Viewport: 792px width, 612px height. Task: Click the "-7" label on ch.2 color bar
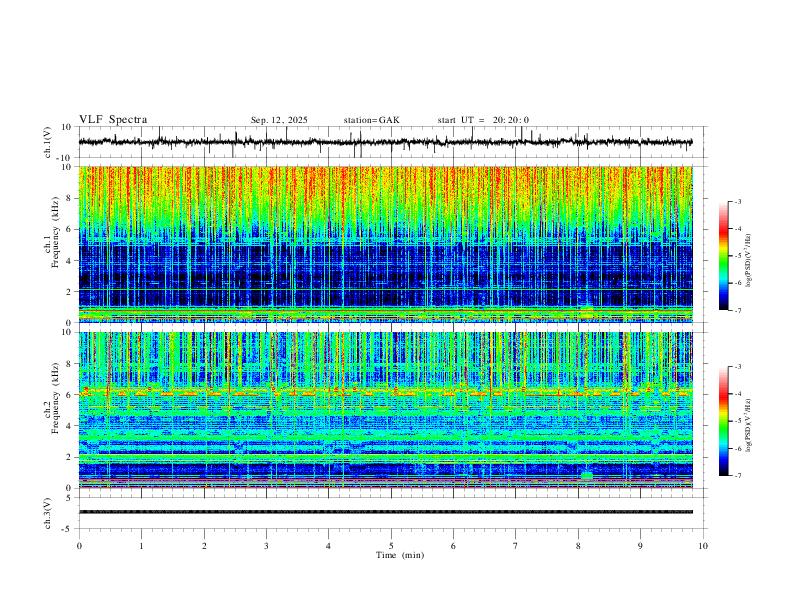[738, 476]
